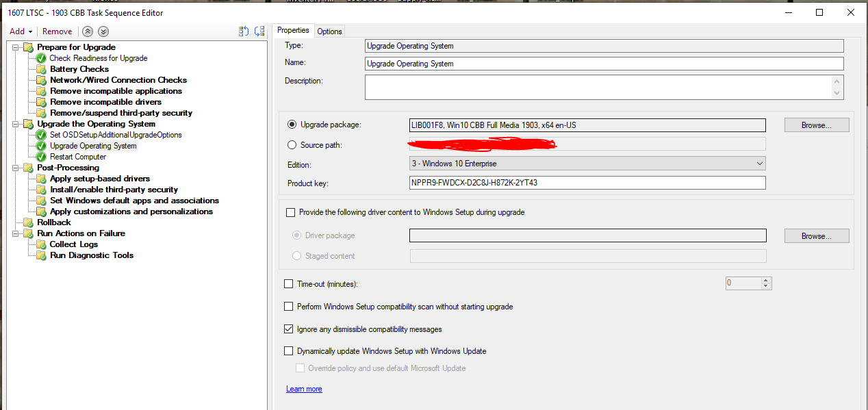868x410 pixels.
Task: Click the Upgrade the Operating System folder icon
Action: point(28,124)
